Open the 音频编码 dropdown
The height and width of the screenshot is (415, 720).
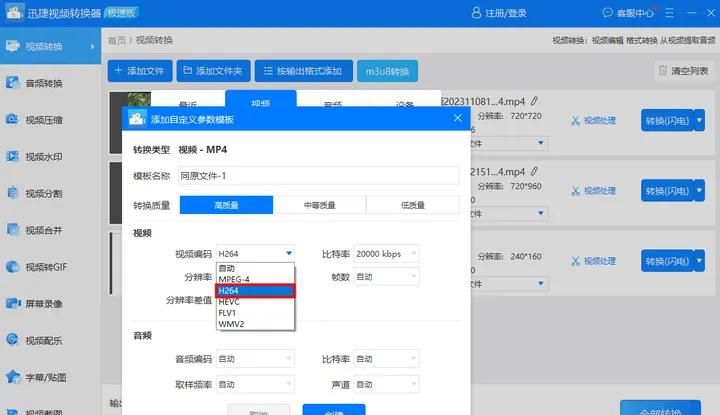coord(255,359)
